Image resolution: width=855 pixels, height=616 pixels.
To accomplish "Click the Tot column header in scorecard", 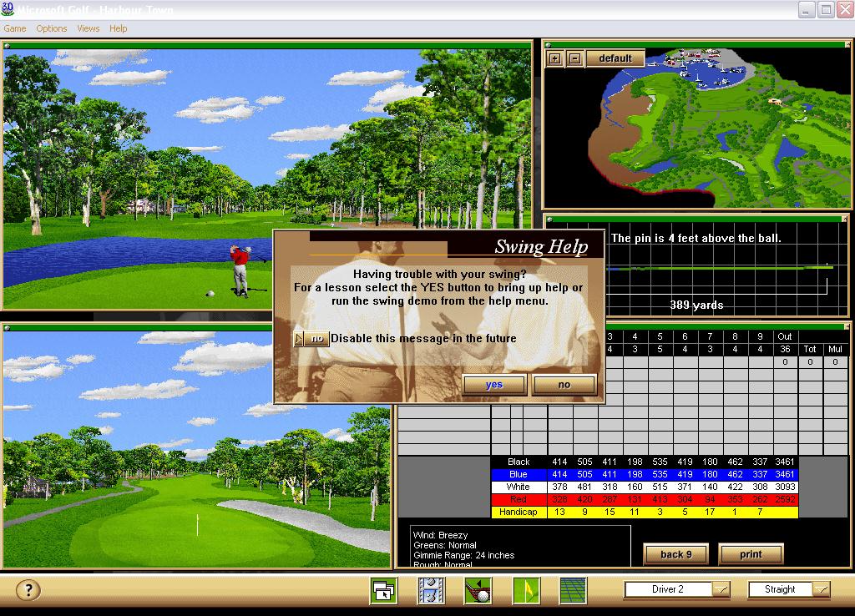I will click(x=810, y=349).
